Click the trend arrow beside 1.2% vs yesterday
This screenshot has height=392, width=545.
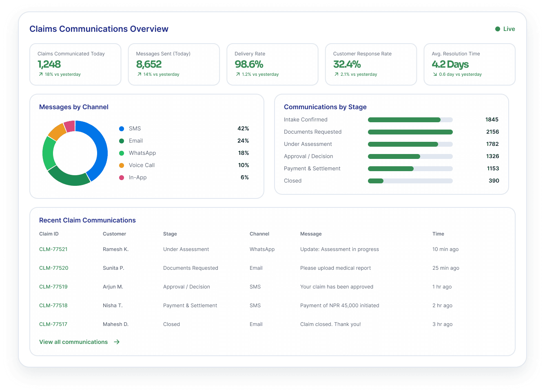(238, 75)
